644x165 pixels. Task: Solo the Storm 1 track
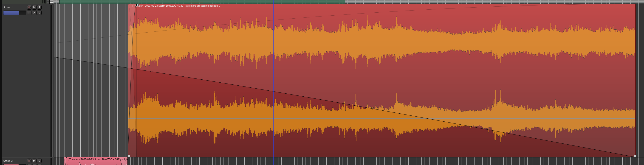pyautogui.click(x=39, y=8)
